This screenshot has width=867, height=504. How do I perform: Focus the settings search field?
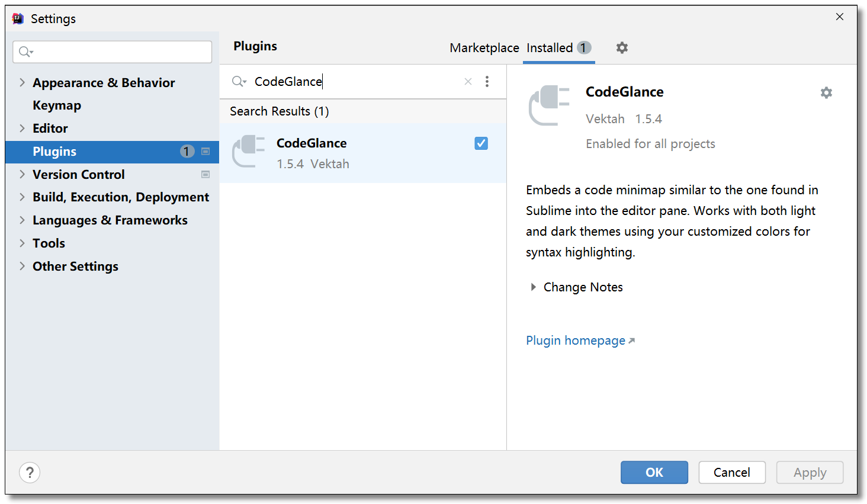(x=113, y=52)
